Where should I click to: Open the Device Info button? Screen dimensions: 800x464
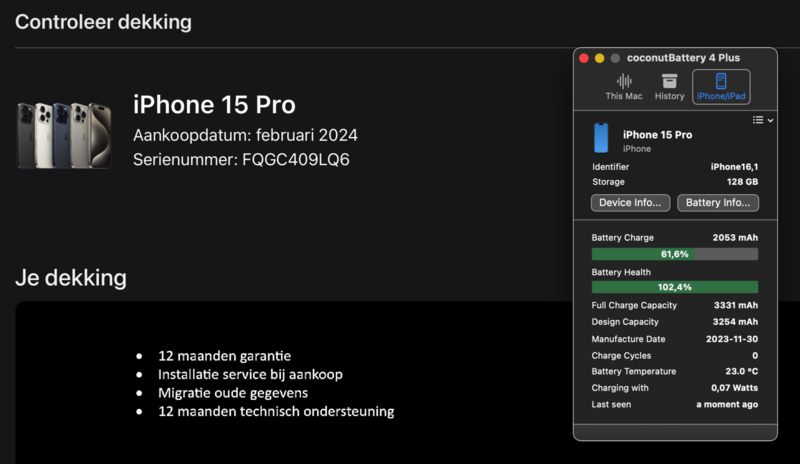pos(630,203)
